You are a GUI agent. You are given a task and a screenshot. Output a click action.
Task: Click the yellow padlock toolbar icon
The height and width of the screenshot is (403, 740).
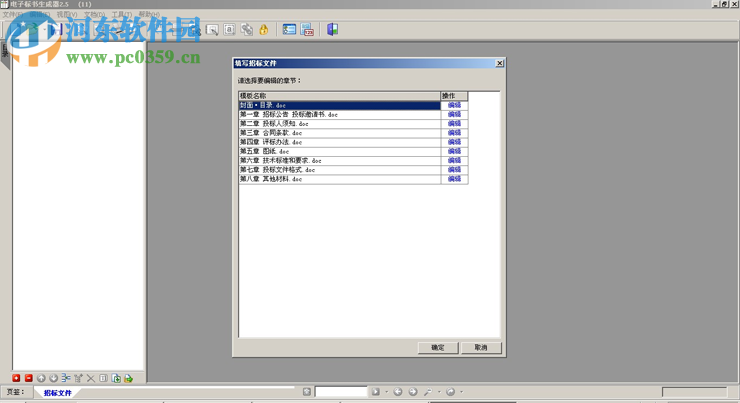click(x=264, y=30)
